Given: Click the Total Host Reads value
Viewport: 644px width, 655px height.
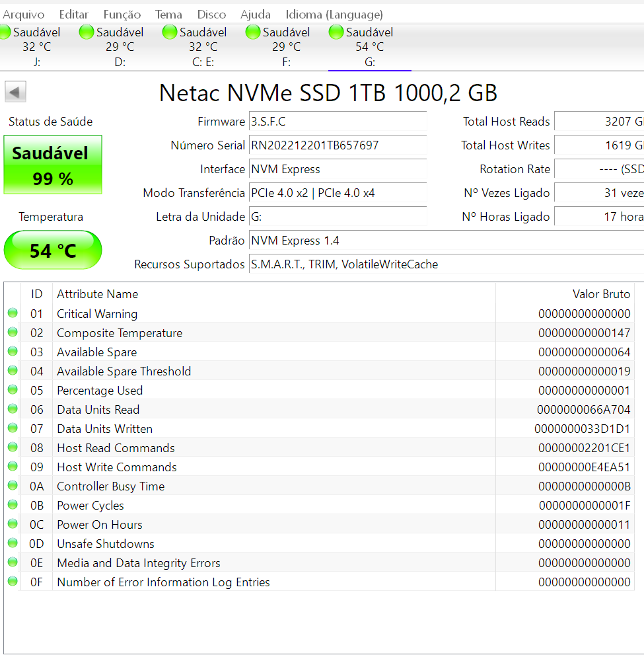Looking at the screenshot, I should [x=599, y=122].
